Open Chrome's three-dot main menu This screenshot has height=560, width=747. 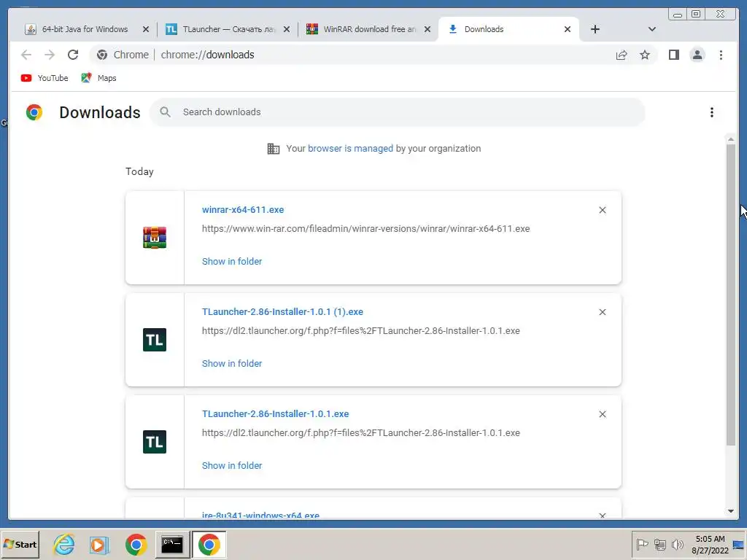pyautogui.click(x=721, y=55)
